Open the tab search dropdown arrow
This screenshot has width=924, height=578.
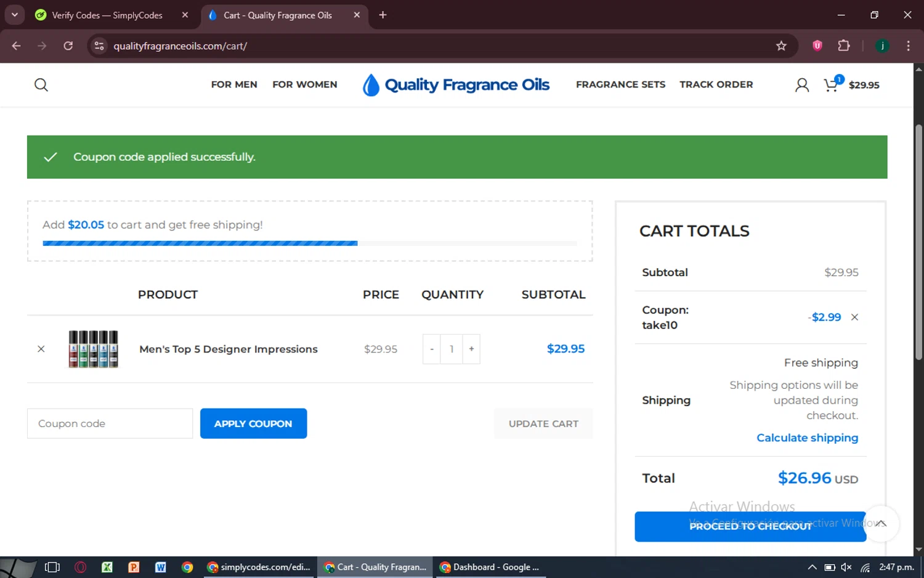14,15
